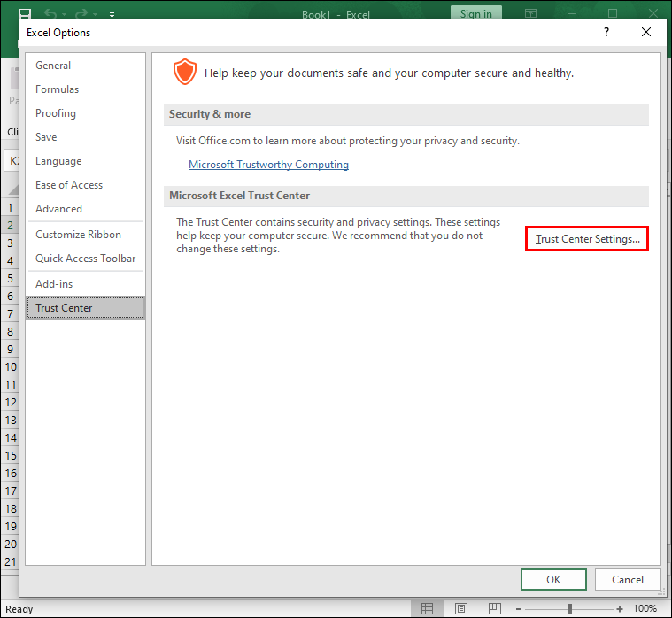Open Ease of Access category

[x=85, y=185]
